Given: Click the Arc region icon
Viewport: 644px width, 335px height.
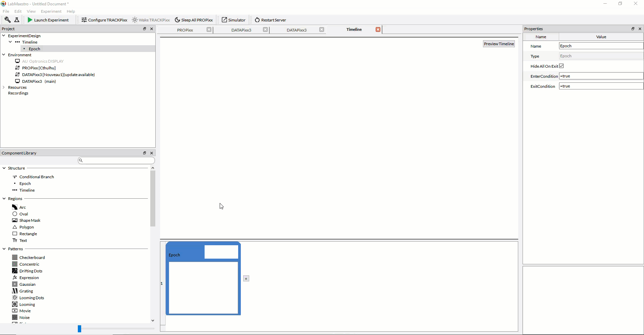Looking at the screenshot, I should coord(15,207).
